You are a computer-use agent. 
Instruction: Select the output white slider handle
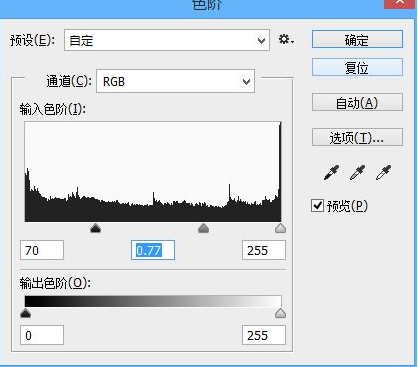click(x=280, y=313)
